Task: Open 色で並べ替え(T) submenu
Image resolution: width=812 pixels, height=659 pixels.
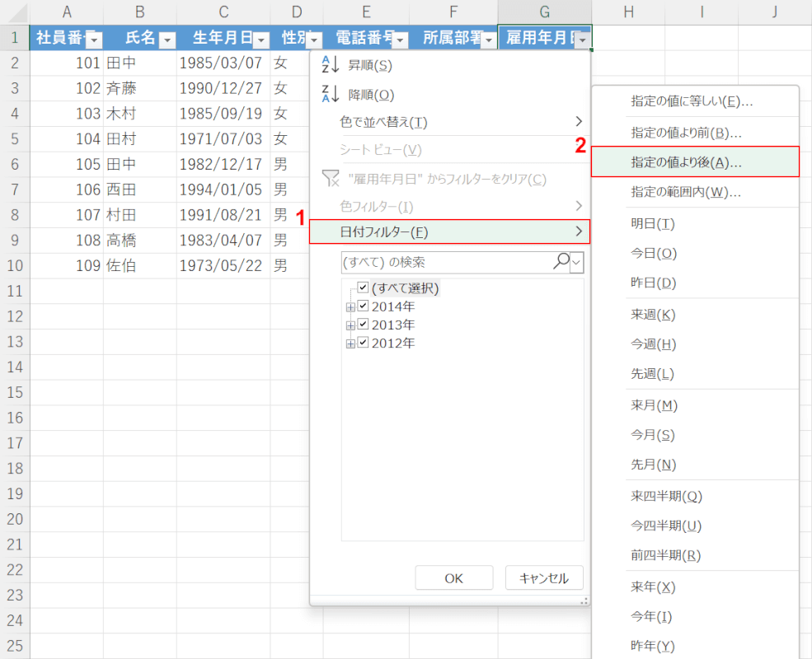Action: pos(449,122)
